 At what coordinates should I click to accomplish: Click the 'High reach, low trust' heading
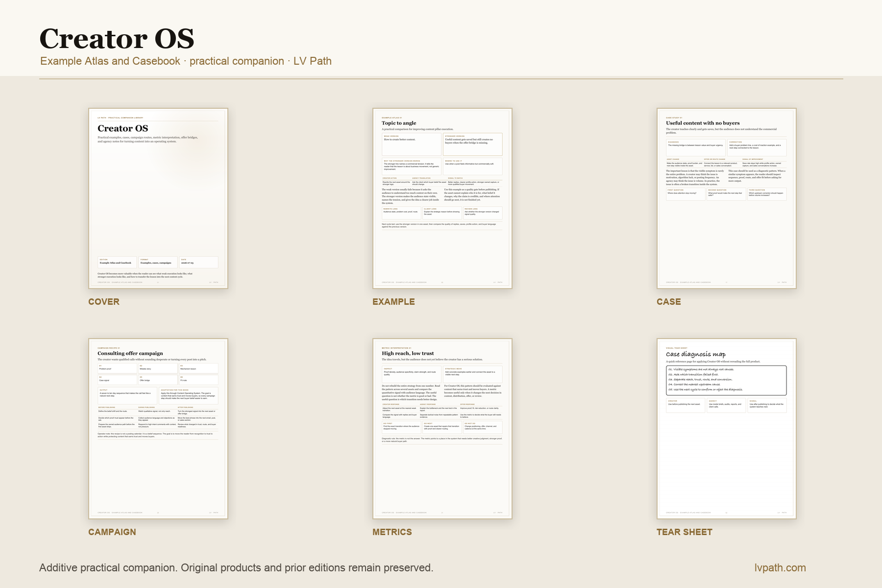coord(408,353)
